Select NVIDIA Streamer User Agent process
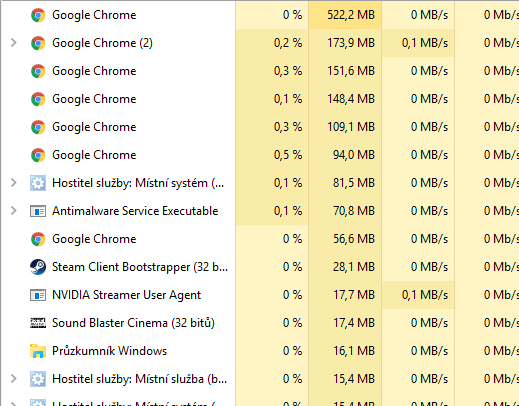The image size is (519, 406). (x=127, y=295)
